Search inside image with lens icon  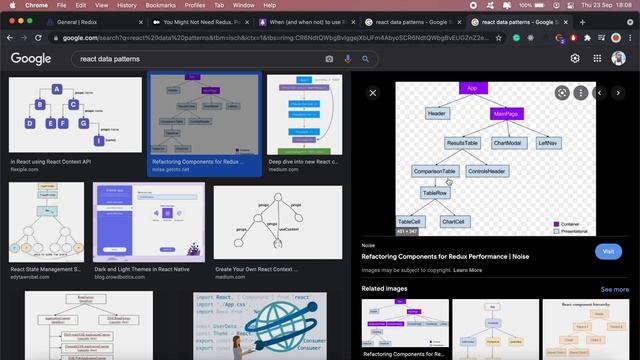pos(562,93)
